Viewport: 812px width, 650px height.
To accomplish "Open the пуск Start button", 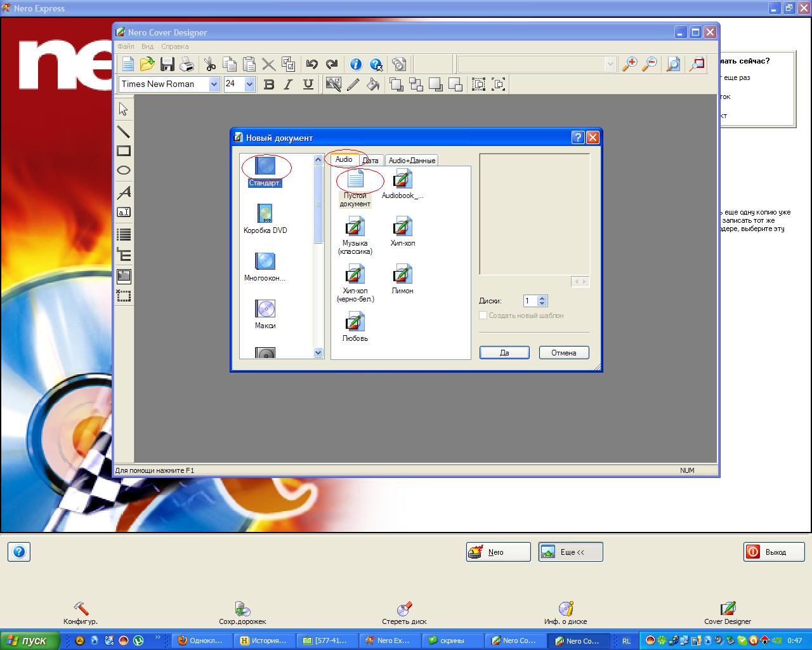I will [30, 640].
